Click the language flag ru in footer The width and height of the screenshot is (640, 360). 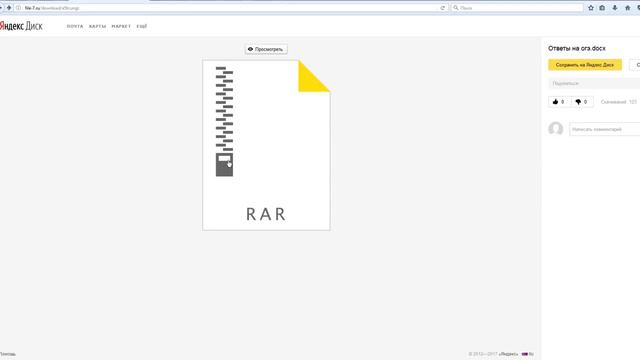click(528, 354)
